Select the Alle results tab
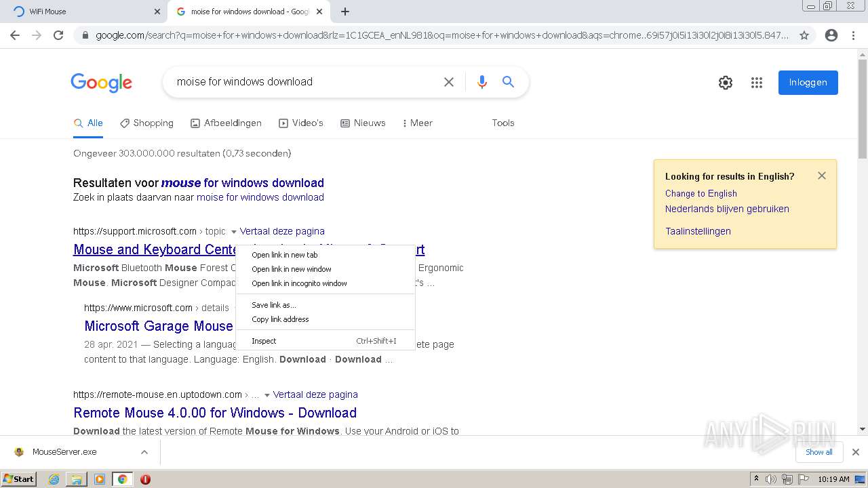 (x=88, y=123)
